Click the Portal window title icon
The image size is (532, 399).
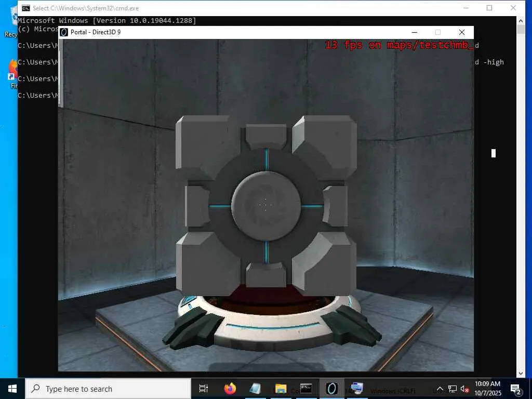(x=64, y=32)
